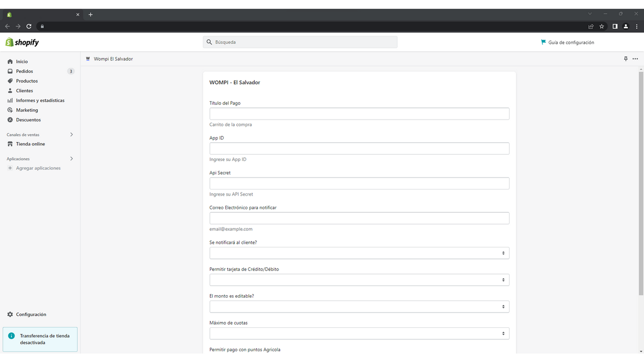This screenshot has height=362, width=644.
Task: Open the browser side panel icon
Action: click(615, 27)
